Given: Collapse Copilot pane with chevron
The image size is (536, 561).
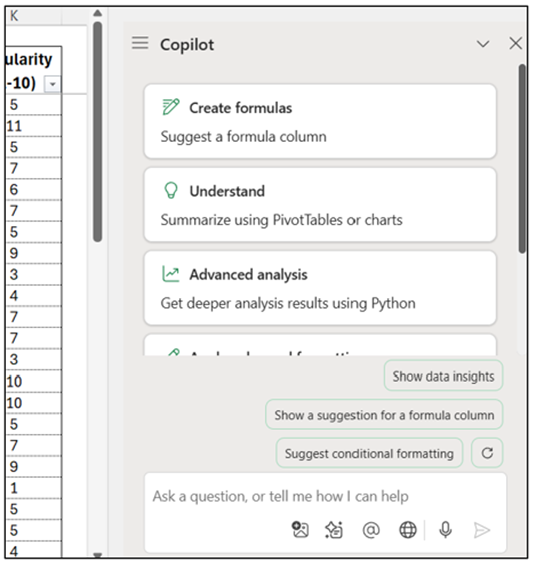Looking at the screenshot, I should click(x=483, y=44).
